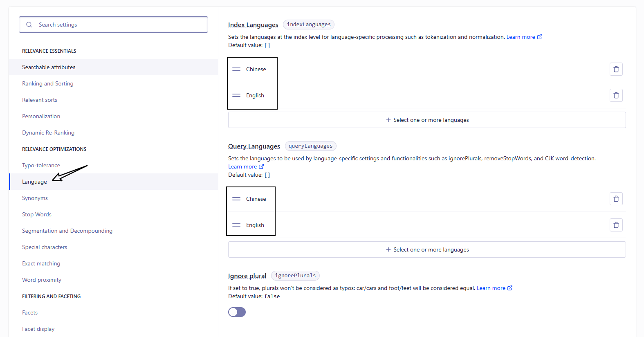Click drag handle for Chinese in Index Languages

click(x=236, y=69)
